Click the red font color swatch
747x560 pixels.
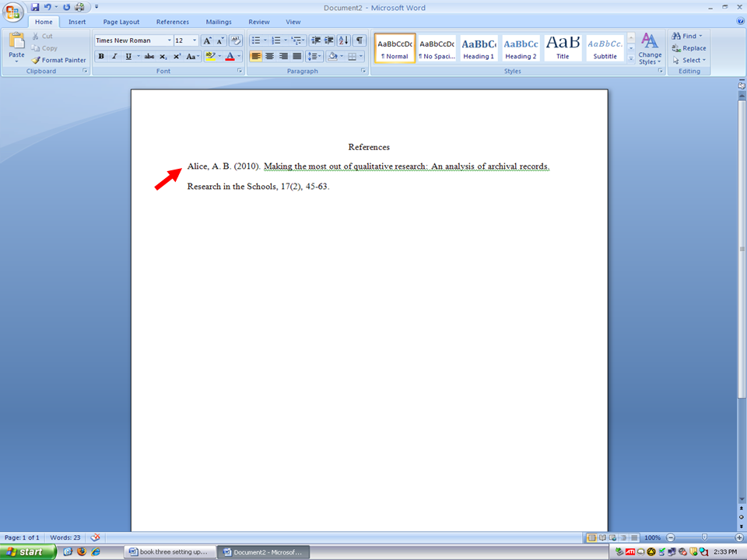point(230,57)
